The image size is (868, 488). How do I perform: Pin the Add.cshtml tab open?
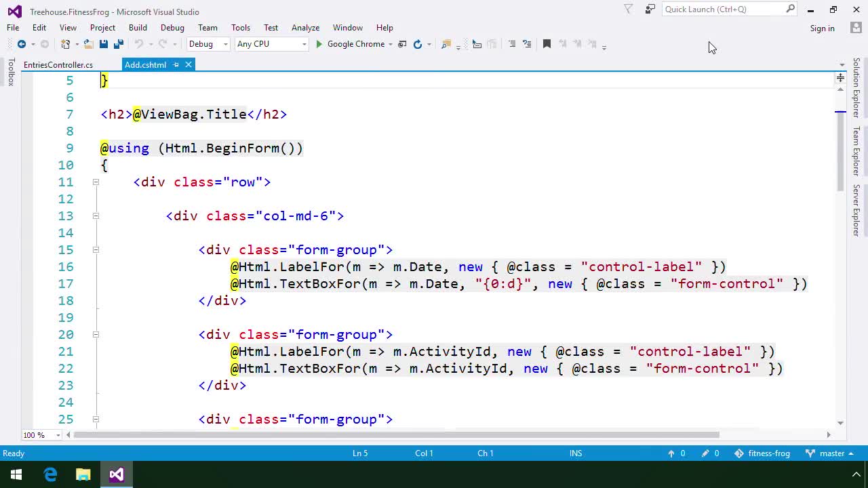point(175,64)
